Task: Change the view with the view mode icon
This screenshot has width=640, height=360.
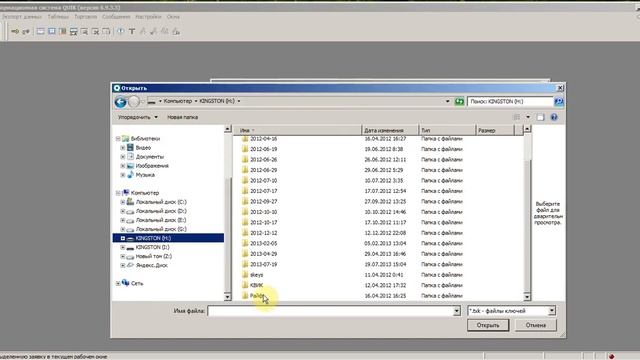Action: pyautogui.click(x=516, y=117)
